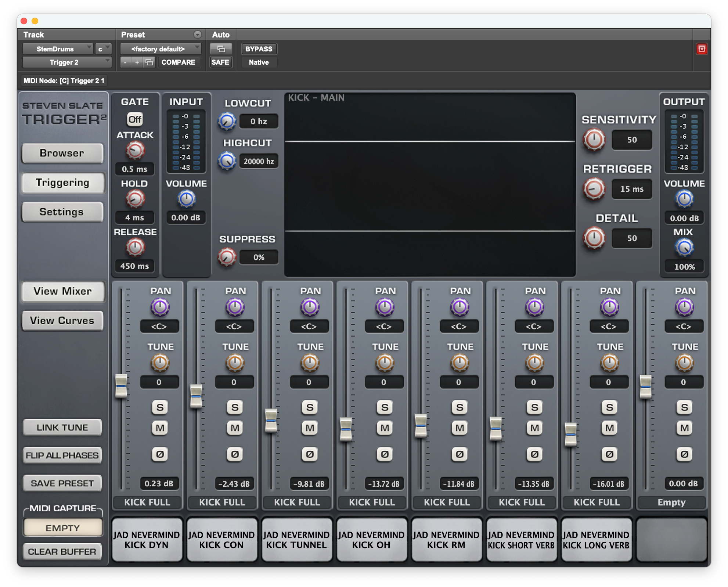Image resolution: width=728 pixels, height=587 pixels.
Task: Click the Lowcut filter knob
Action: 227,121
